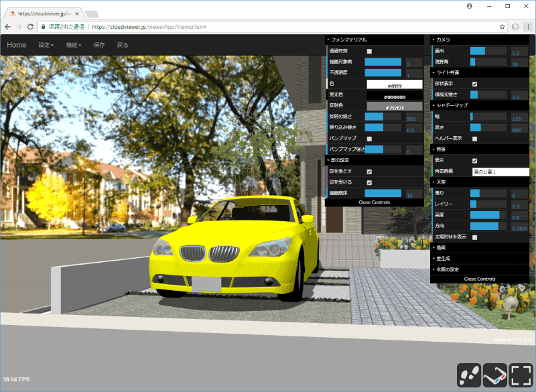Image resolution: width=536 pixels, height=392 pixels.
Task: Click the 描画対象面 value field
Action: (414, 62)
